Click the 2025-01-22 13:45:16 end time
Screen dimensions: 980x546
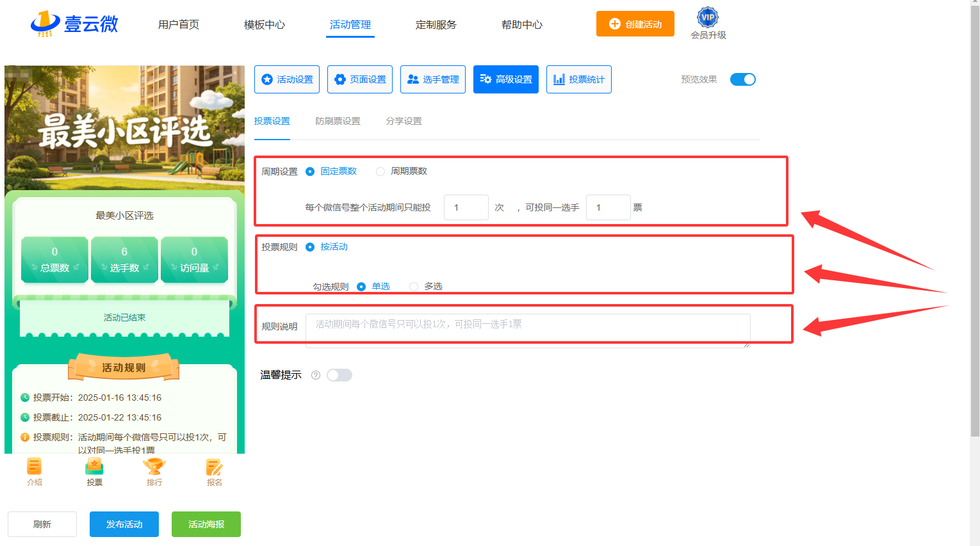tap(120, 417)
